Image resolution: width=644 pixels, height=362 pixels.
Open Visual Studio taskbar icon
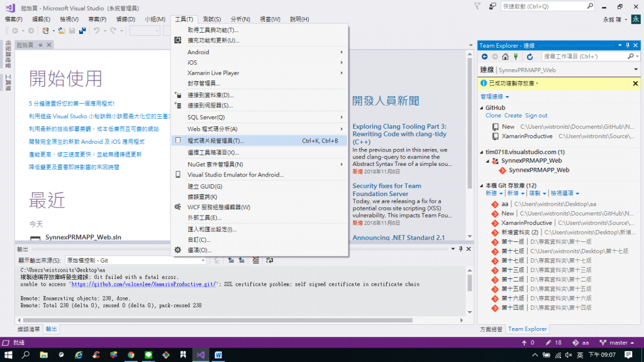point(201,354)
